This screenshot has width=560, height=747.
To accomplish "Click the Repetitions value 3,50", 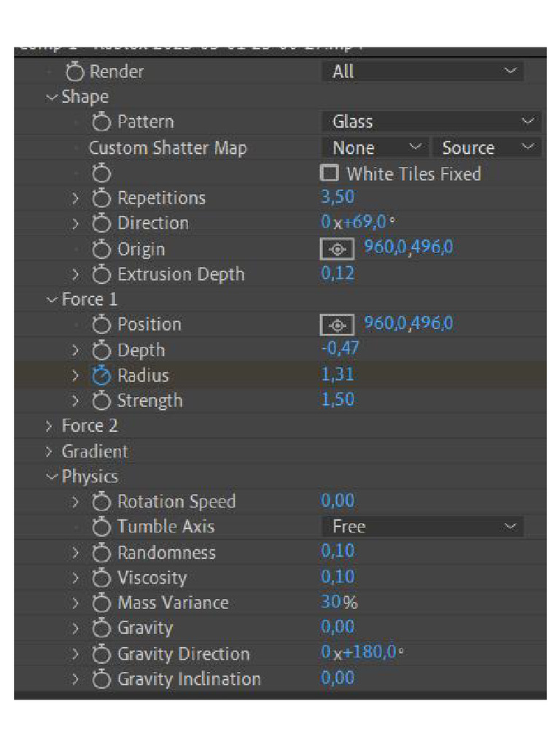I will point(337,198).
